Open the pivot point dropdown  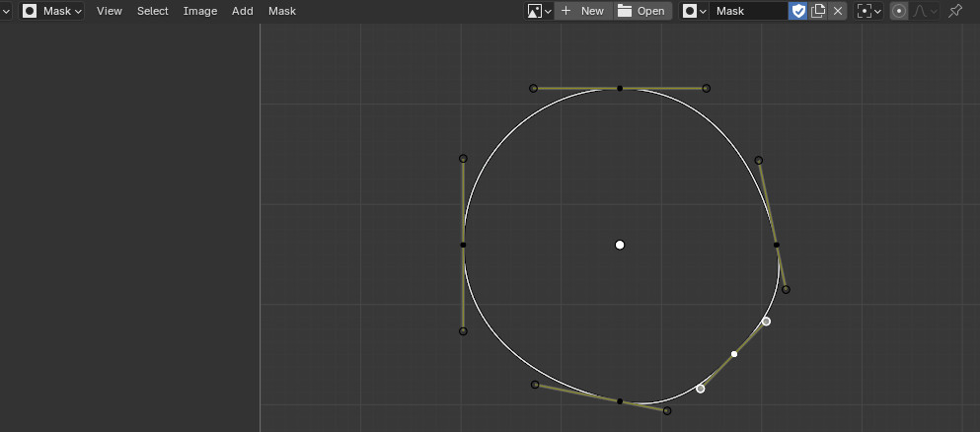868,11
